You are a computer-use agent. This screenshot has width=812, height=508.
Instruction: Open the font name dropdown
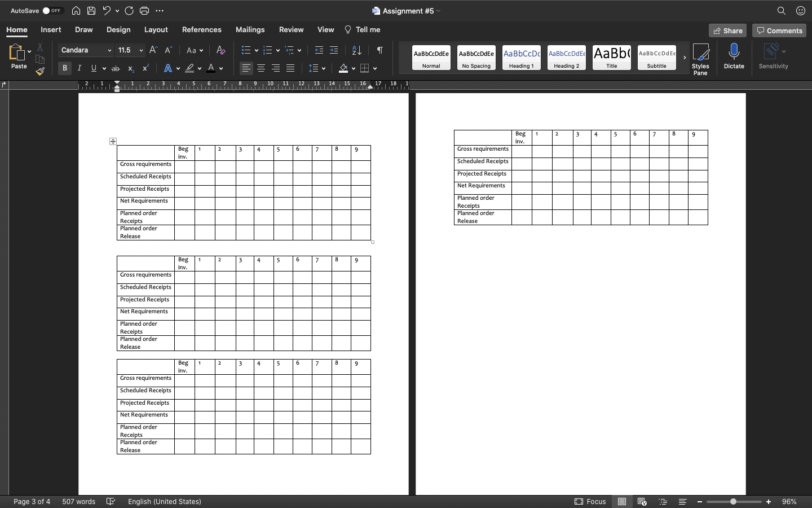(x=109, y=50)
